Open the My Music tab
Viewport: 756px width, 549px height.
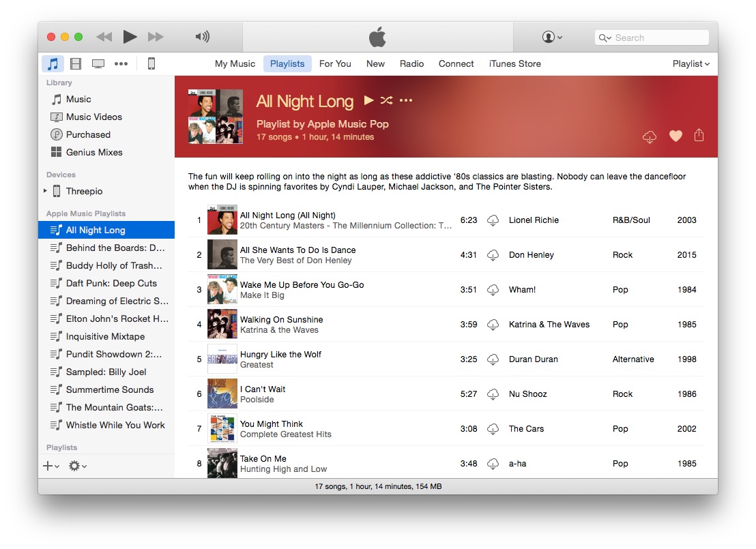tap(235, 63)
